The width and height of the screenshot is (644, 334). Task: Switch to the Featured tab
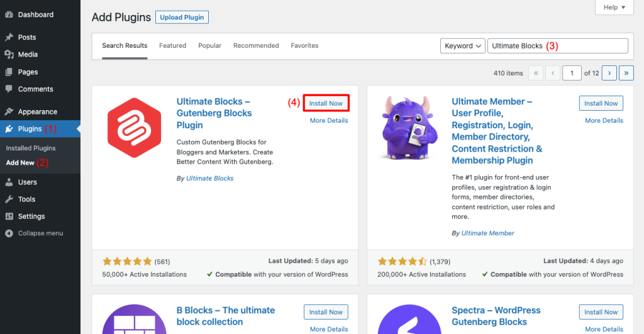(172, 46)
